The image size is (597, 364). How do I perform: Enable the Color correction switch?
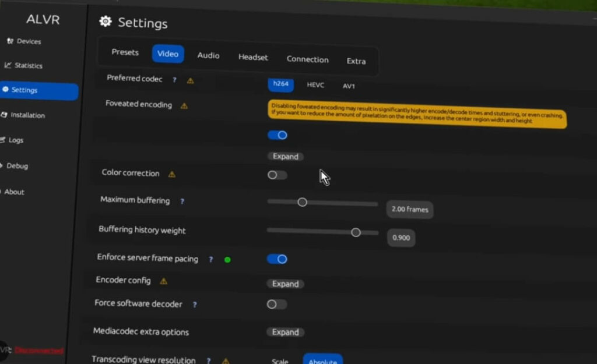(277, 175)
